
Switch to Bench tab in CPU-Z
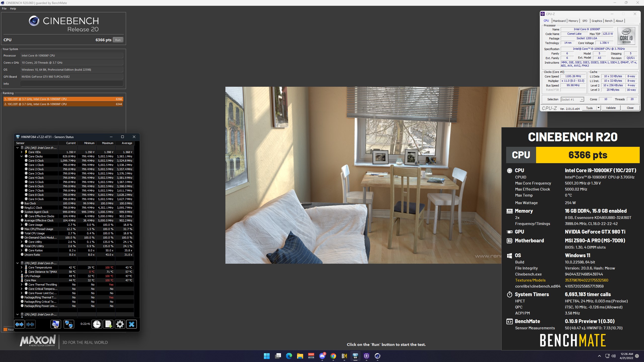click(609, 21)
